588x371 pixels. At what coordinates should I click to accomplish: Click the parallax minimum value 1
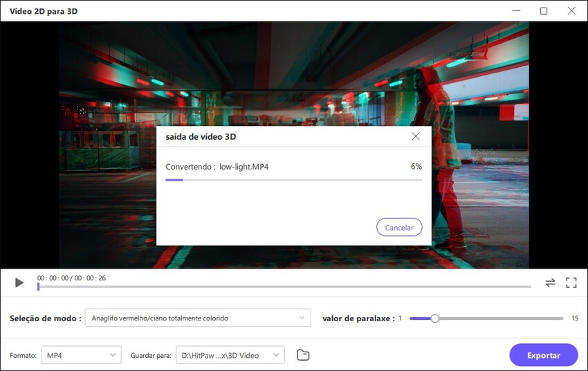pos(400,318)
